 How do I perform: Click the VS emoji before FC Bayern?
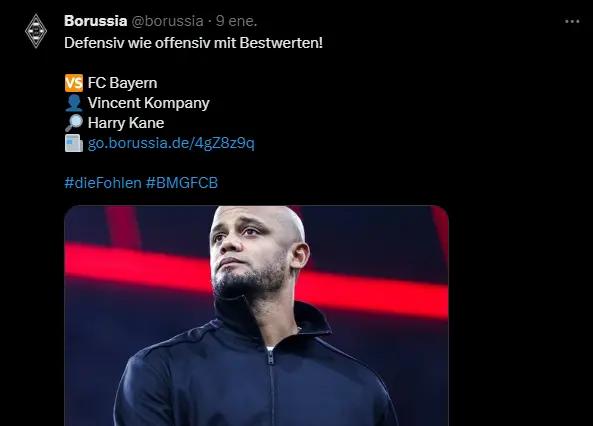(x=74, y=83)
